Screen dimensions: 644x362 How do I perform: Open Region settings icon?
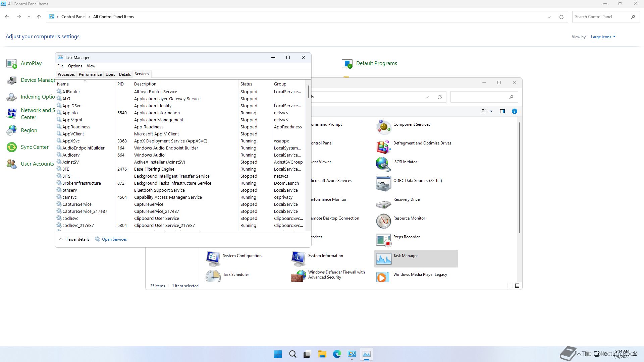[x=12, y=130]
